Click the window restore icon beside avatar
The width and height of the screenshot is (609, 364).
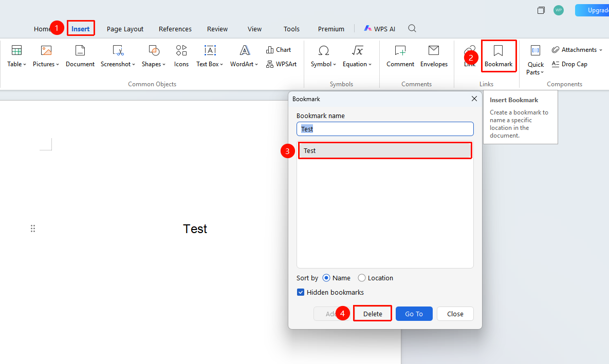541,10
